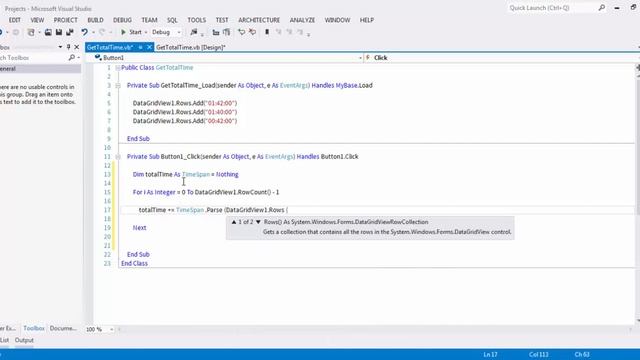Open the VIEW menu
Viewport: 640px width, 360px height.
click(37, 20)
